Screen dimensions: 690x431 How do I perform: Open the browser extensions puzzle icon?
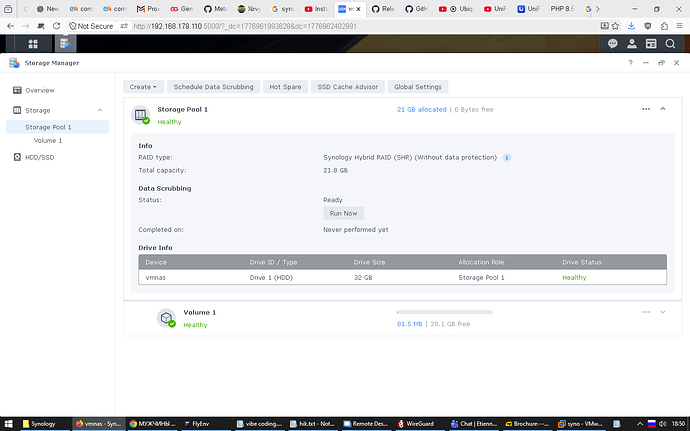(x=664, y=26)
